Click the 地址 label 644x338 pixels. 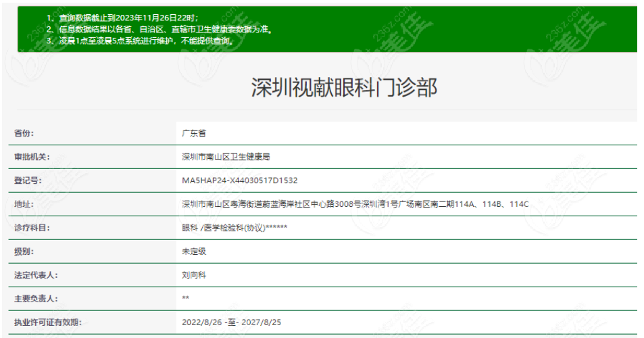[x=24, y=204]
